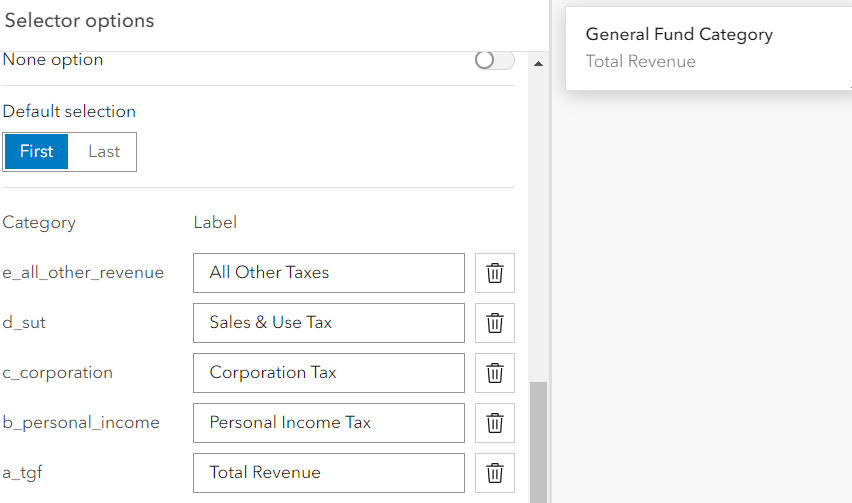This screenshot has width=852, height=503.
Task: Set default selection to First
Action: pyautogui.click(x=37, y=152)
